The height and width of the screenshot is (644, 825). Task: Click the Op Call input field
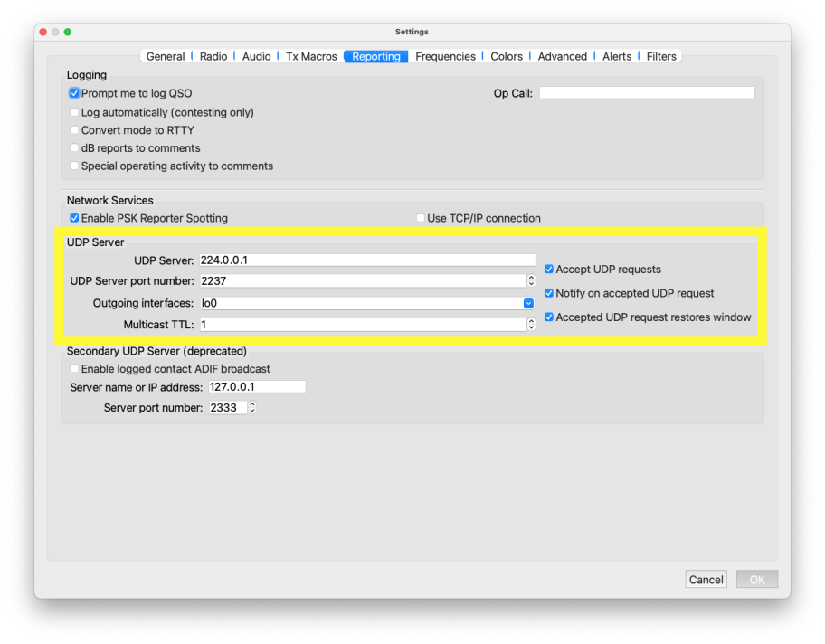646,93
